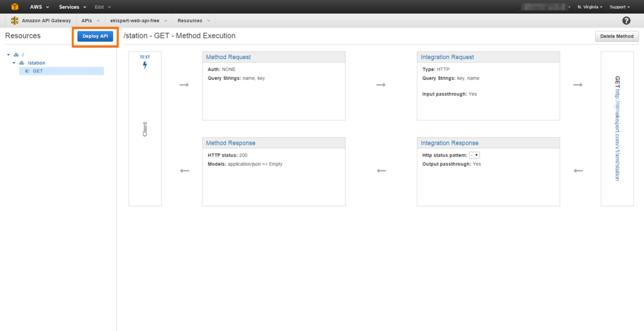Go to Amazon API Gateway home
The height and width of the screenshot is (331, 644).
coord(46,21)
